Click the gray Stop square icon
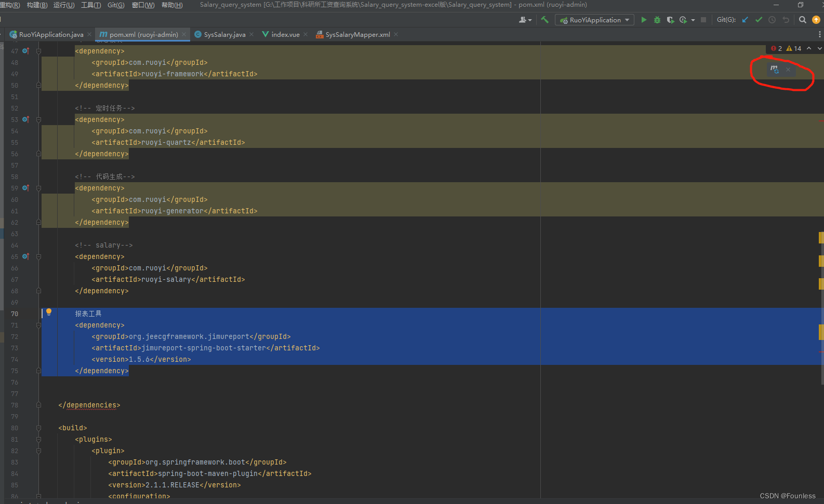Screen dimensions: 824x504 pyautogui.click(x=703, y=20)
